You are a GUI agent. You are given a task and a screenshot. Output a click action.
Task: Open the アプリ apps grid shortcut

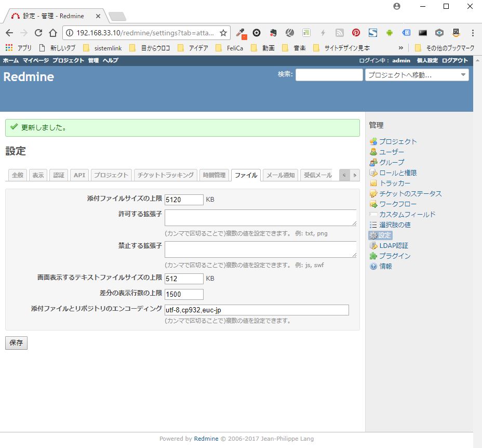point(19,48)
